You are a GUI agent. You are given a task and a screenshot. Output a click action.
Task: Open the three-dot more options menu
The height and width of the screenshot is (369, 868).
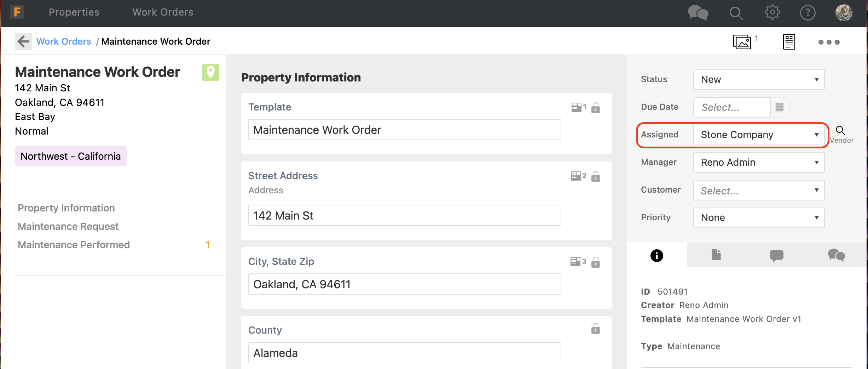tap(829, 42)
